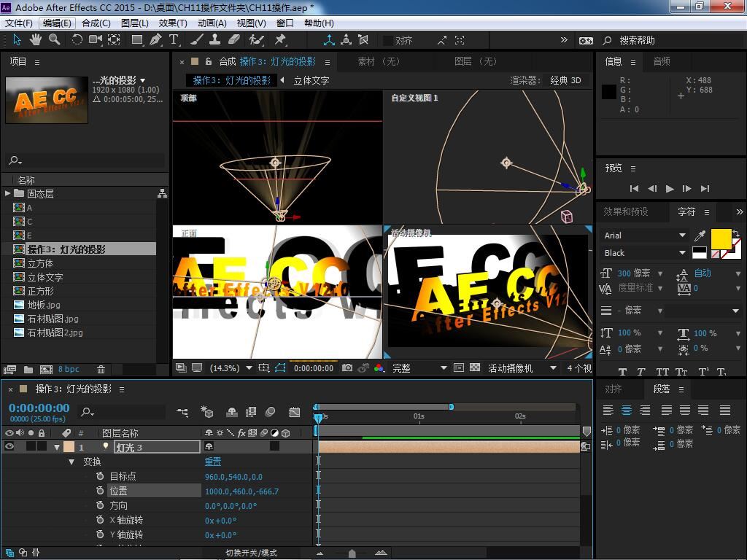The height and width of the screenshot is (560, 747).
Task: Click the 立体文字 breadcrumb
Action: [x=311, y=80]
